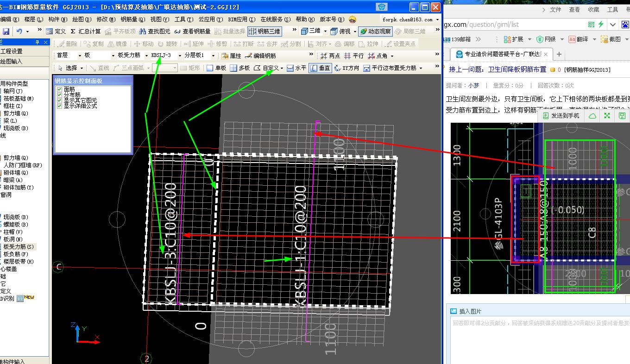Click 三维 3D view button

pos(311,31)
